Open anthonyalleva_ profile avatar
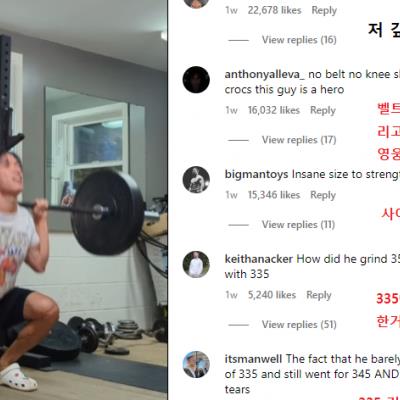400x400 pixels. pos(196,80)
